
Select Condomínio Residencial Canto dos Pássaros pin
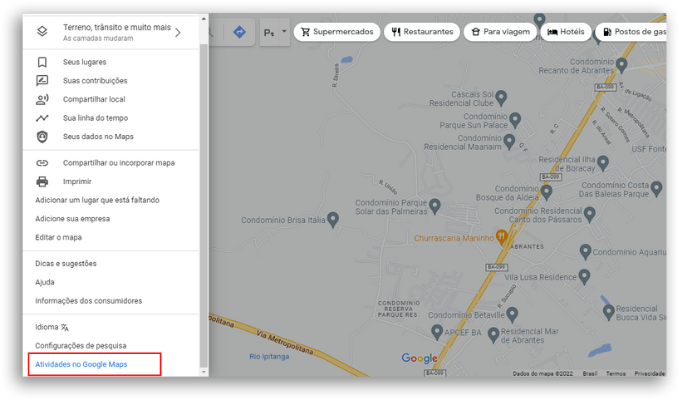(x=590, y=214)
